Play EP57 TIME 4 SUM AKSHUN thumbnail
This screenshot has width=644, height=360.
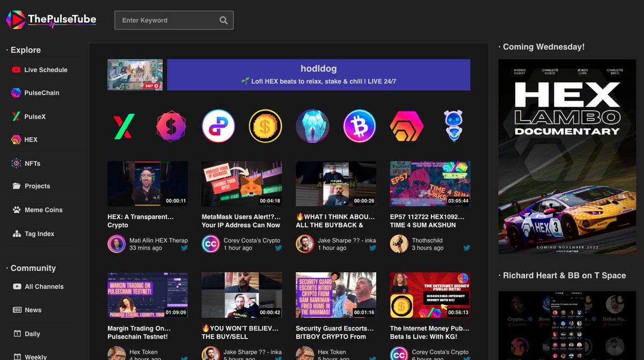coord(430,183)
